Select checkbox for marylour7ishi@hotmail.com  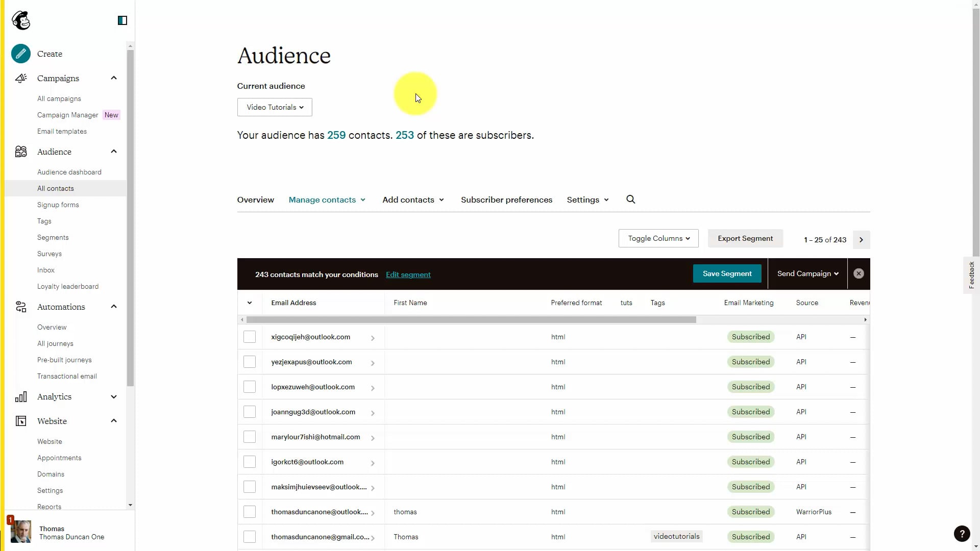[250, 437]
